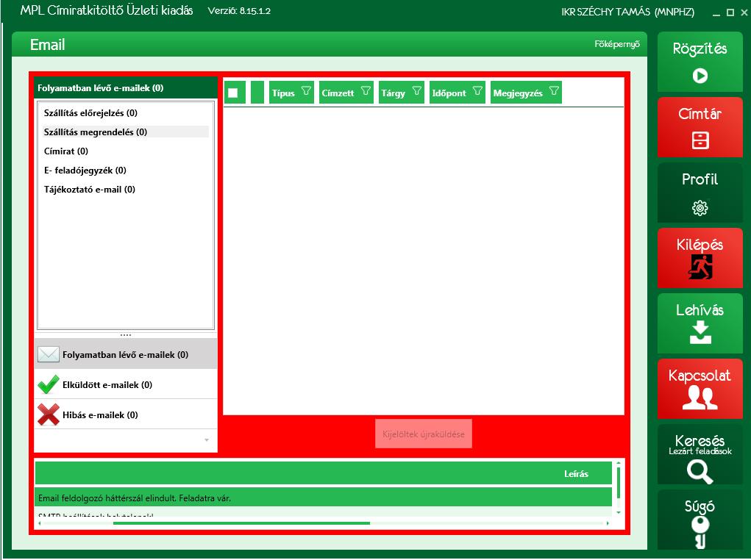This screenshot has width=751, height=560.
Task: Click the Verzió: 8.15.1.2 text
Action: tap(239, 11)
